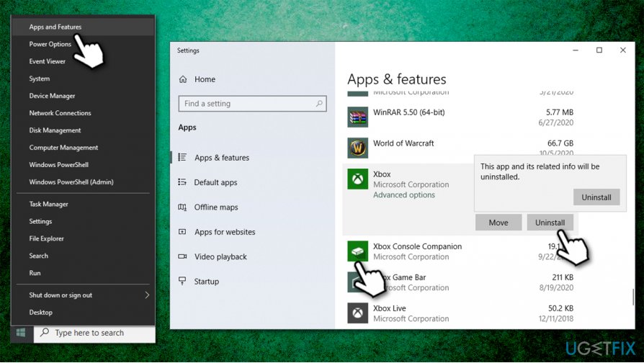
Task: Open Event Viewer from the menu
Action: click(48, 61)
